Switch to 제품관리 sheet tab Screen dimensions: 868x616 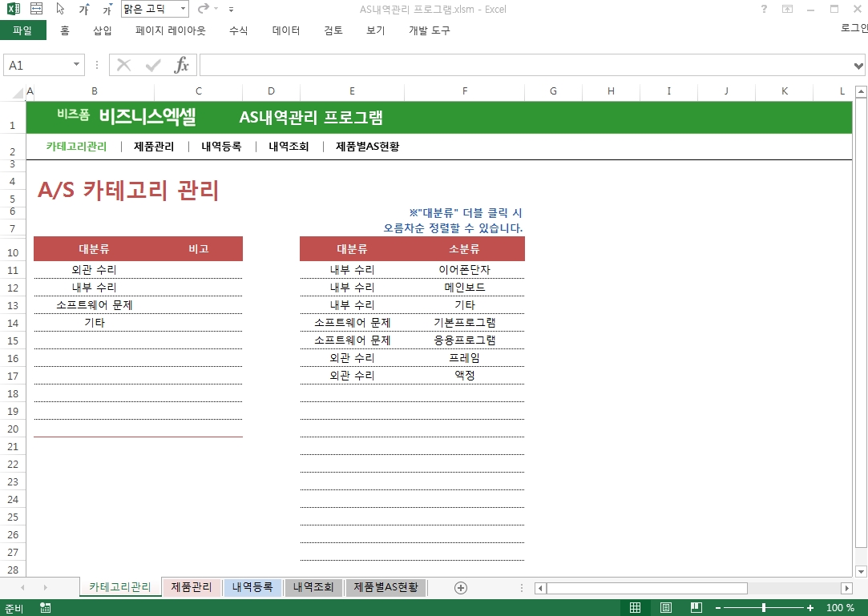192,587
